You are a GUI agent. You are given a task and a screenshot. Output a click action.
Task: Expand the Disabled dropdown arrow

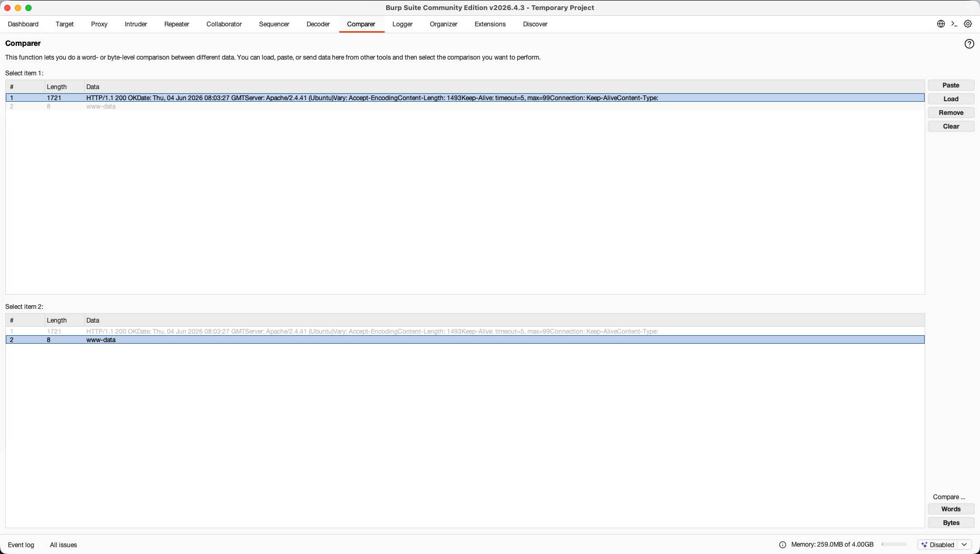tap(964, 545)
